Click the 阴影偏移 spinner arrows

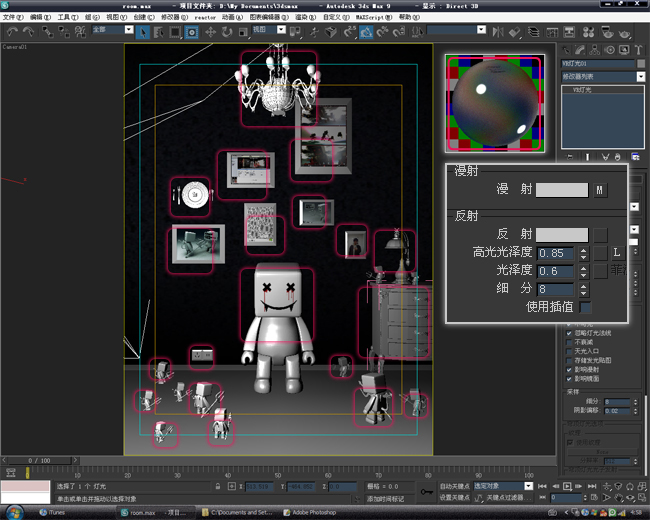635,411
